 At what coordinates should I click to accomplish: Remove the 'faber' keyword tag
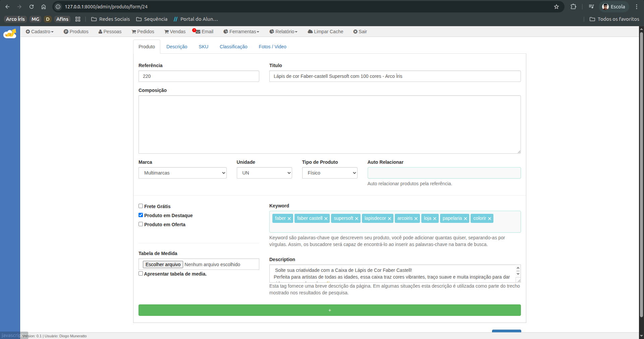(x=289, y=219)
